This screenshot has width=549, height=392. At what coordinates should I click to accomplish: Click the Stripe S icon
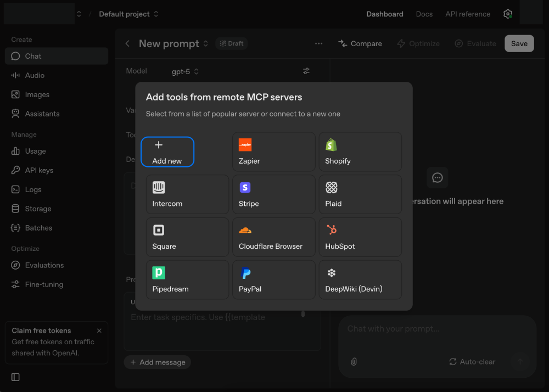(245, 187)
